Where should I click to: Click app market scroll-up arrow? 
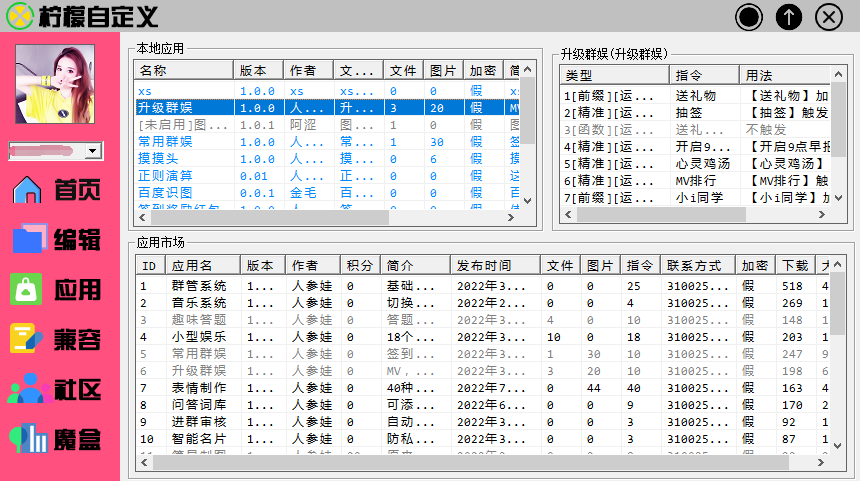point(838,265)
